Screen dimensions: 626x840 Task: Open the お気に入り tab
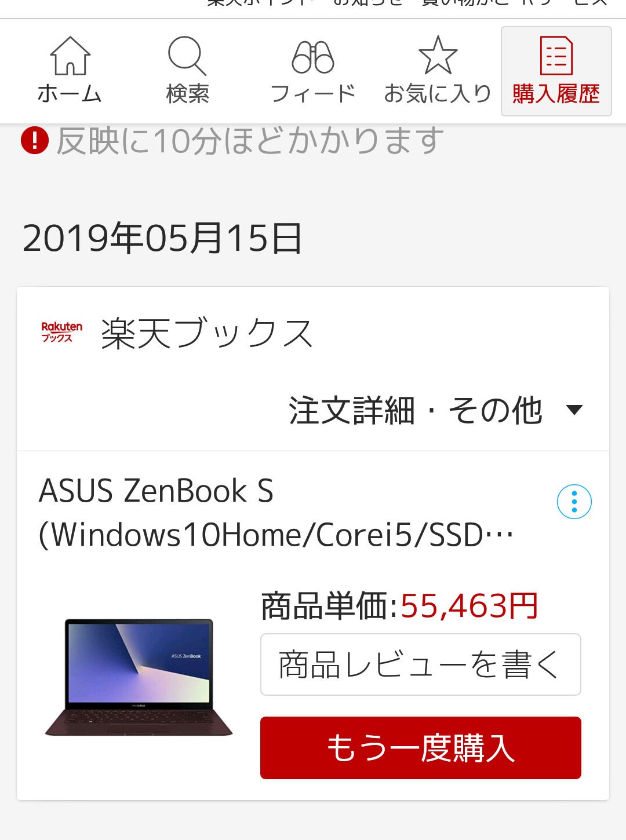pyautogui.click(x=438, y=93)
